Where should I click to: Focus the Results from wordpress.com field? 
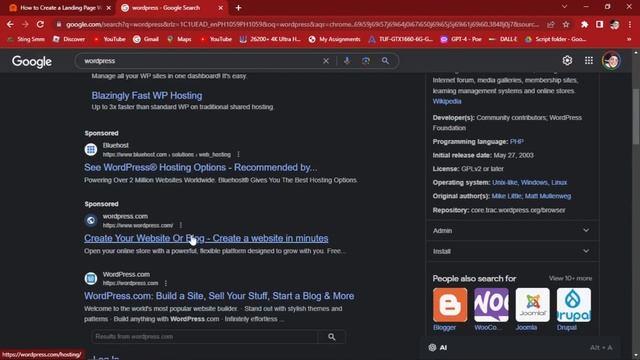point(204,337)
